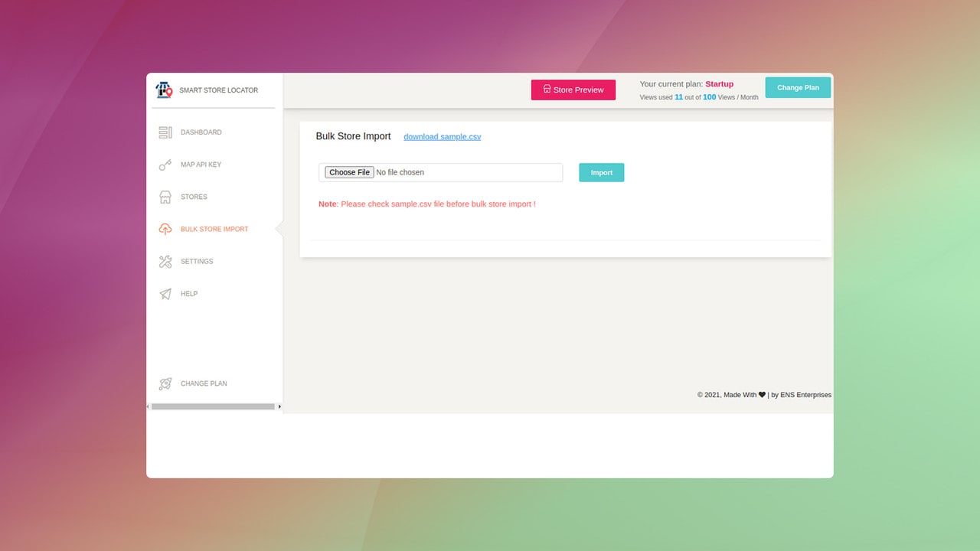Click the Smart Store Locator logo icon
The width and height of the screenshot is (980, 551).
(x=165, y=90)
